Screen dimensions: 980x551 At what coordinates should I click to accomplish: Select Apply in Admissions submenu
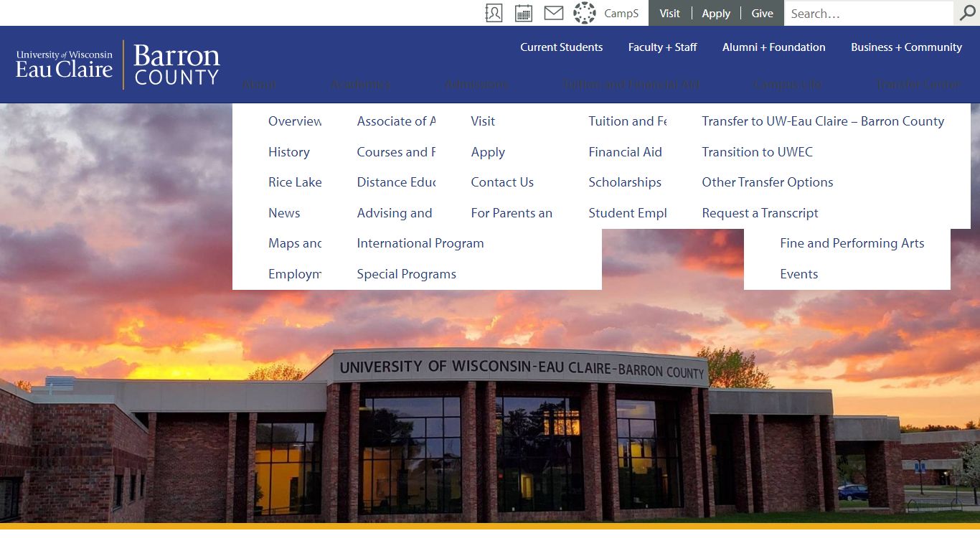pos(488,152)
